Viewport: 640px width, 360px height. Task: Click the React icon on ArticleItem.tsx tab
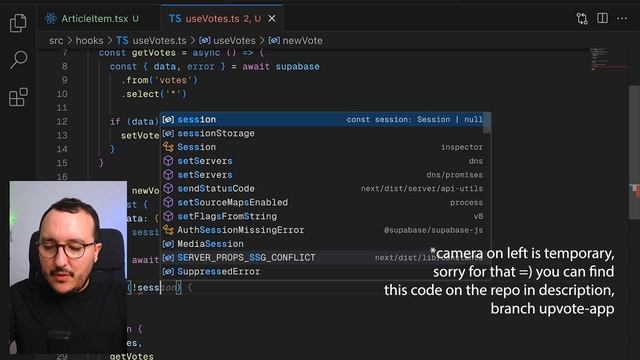[x=51, y=19]
